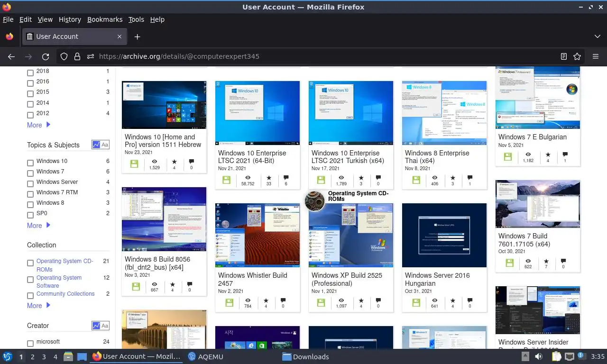This screenshot has height=364, width=607.
Task: Check the Community Collections checkbox
Action: [30, 296]
